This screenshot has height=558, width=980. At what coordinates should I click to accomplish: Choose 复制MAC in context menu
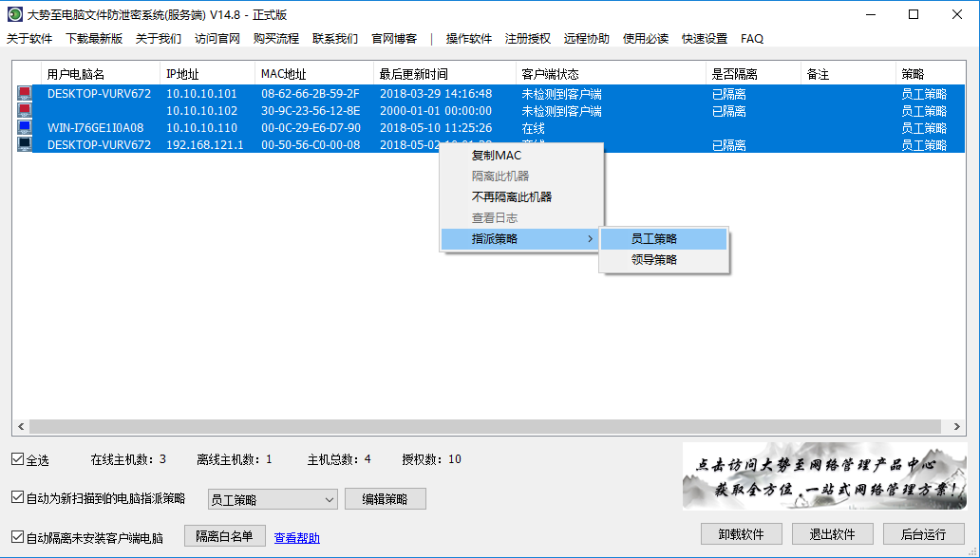click(497, 156)
